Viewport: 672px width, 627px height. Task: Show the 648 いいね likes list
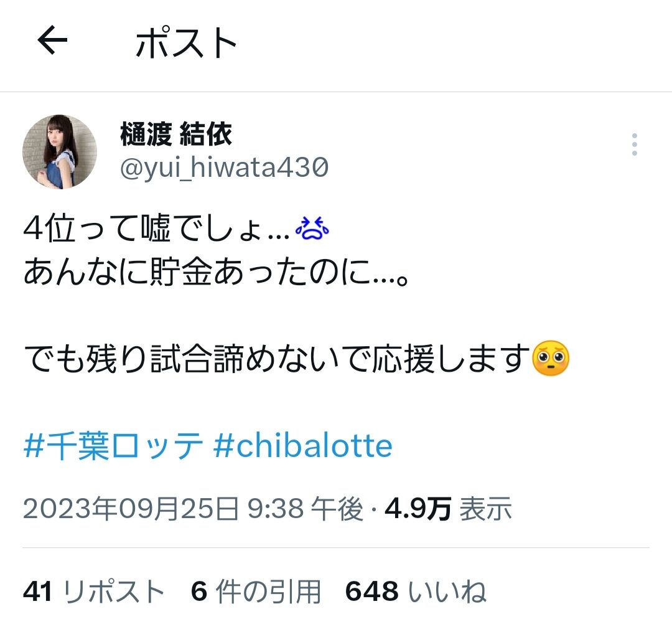tap(416, 592)
